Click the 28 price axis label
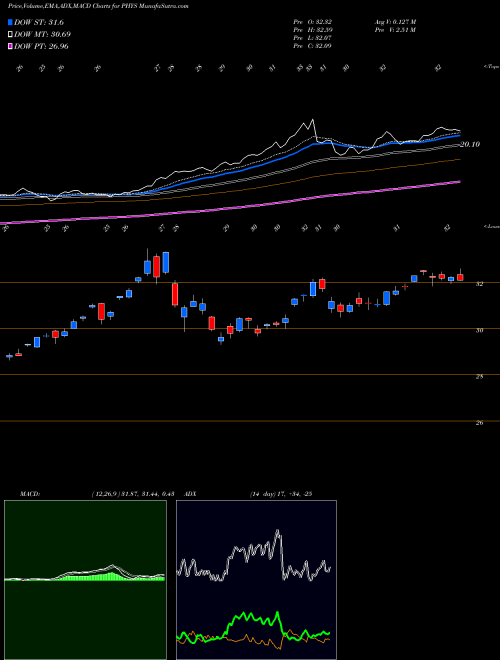This screenshot has width=500, height=660. [x=479, y=377]
